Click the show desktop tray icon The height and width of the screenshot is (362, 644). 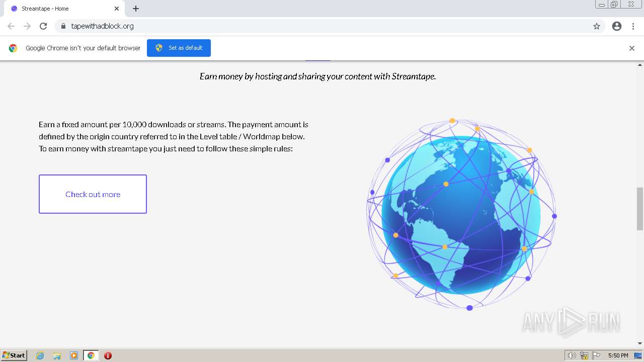(638, 355)
